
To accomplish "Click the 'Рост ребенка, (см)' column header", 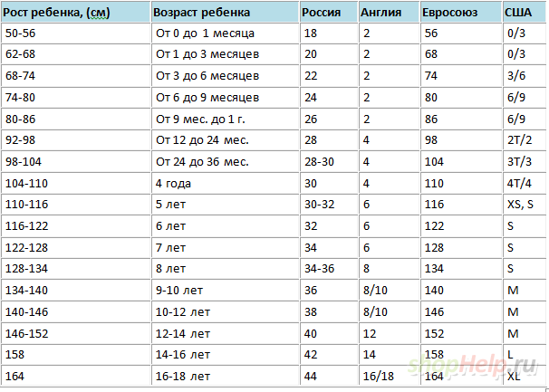I will point(76,13).
